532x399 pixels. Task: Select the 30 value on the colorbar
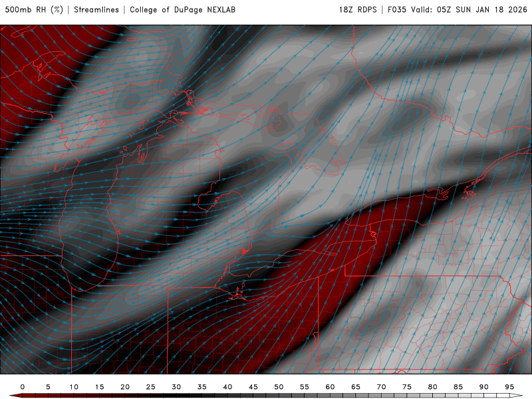176,387
